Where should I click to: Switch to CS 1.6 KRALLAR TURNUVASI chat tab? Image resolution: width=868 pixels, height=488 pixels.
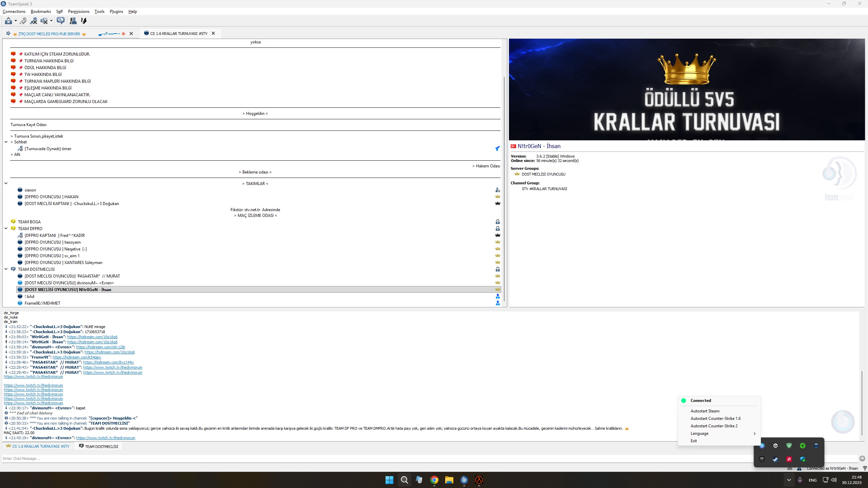point(38,446)
